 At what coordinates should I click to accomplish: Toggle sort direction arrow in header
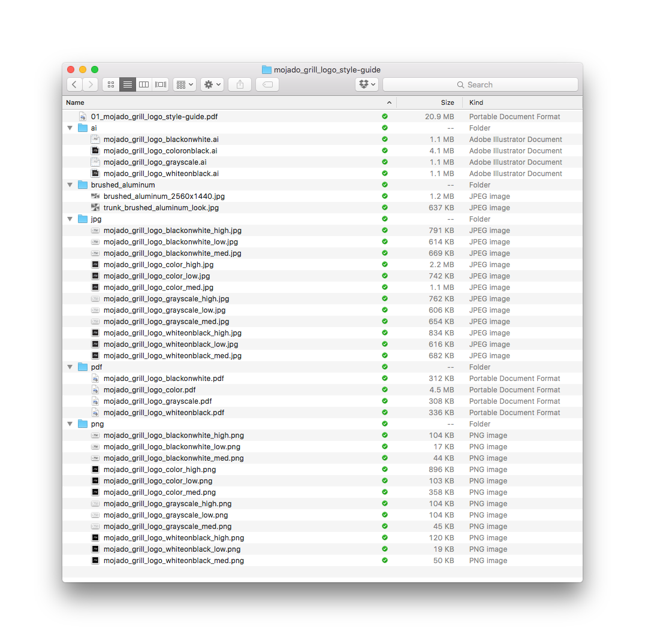point(389,103)
